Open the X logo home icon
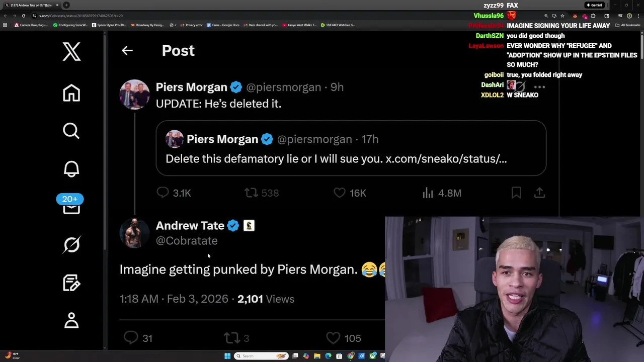The image size is (644, 362). tap(71, 51)
